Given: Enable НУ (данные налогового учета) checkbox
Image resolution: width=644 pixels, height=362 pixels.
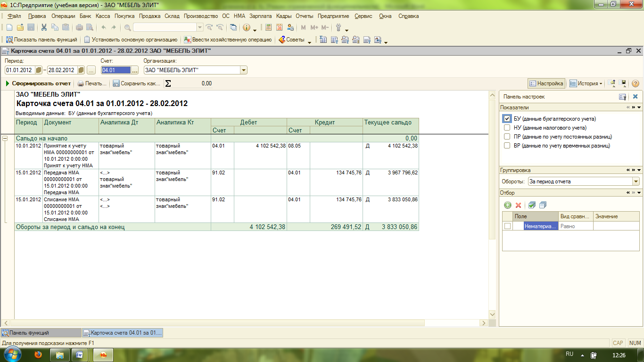Looking at the screenshot, I should (507, 128).
